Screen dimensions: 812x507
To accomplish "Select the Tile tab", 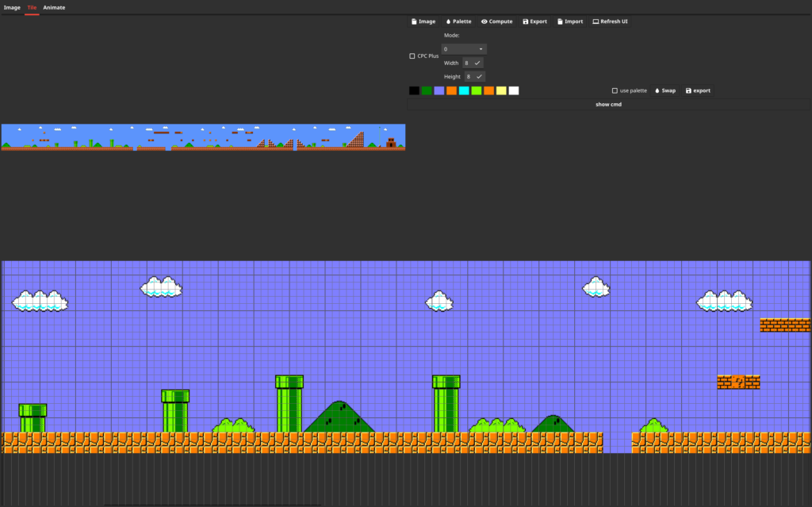I will (32, 7).
